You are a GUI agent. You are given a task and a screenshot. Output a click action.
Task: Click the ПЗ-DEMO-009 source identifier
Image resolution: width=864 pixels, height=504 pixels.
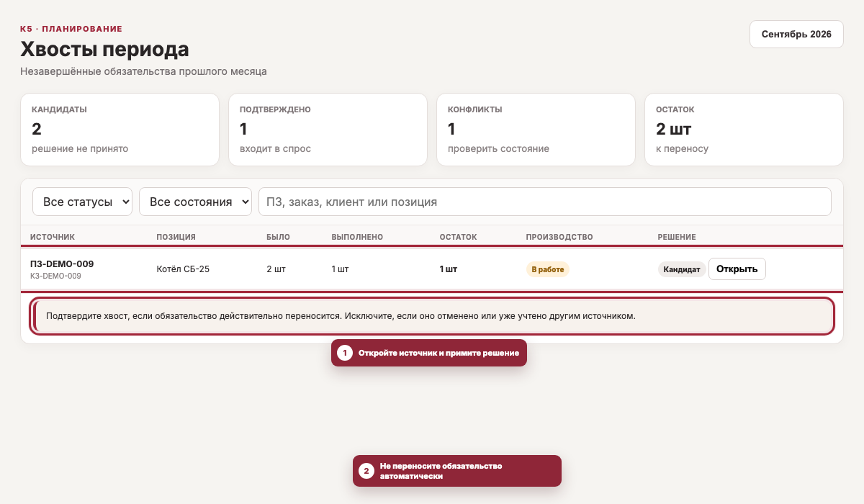[62, 264]
